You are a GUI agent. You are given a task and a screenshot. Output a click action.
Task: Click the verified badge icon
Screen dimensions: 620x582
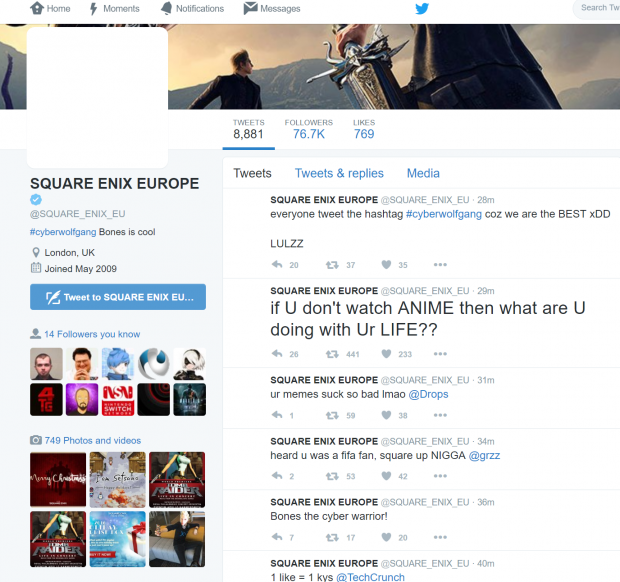coord(36,200)
